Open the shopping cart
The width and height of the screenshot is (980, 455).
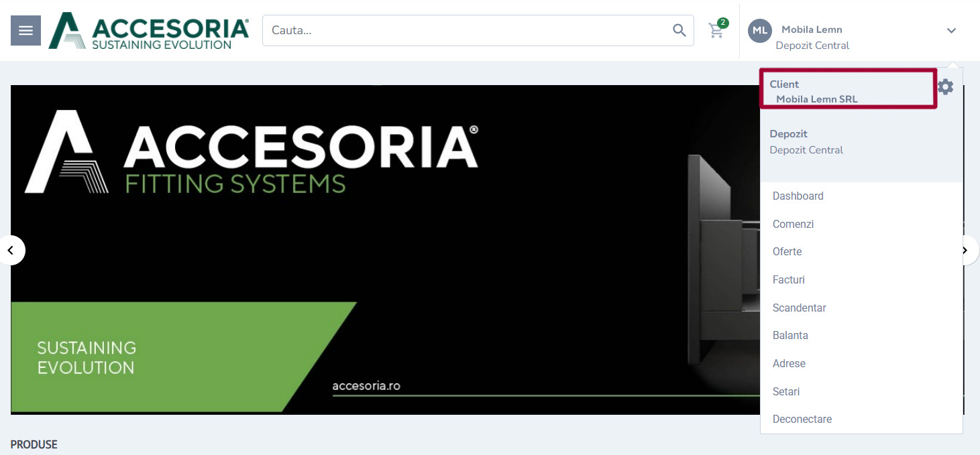coord(716,30)
